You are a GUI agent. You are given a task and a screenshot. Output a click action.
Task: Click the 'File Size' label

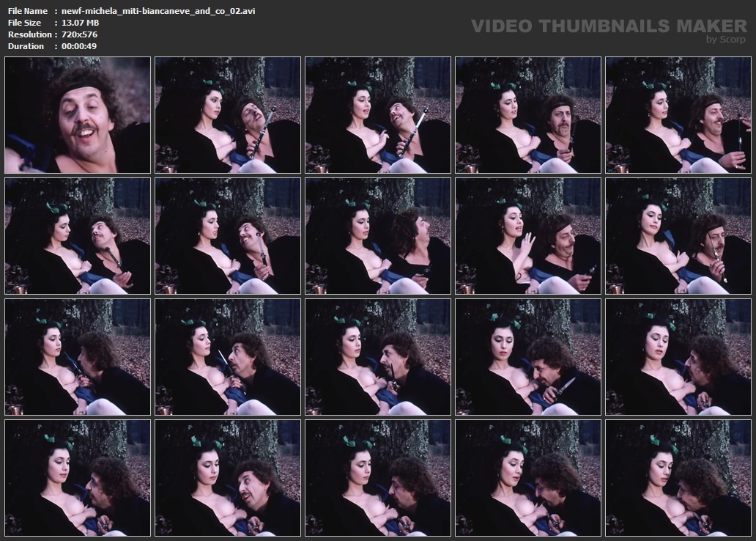coord(24,23)
